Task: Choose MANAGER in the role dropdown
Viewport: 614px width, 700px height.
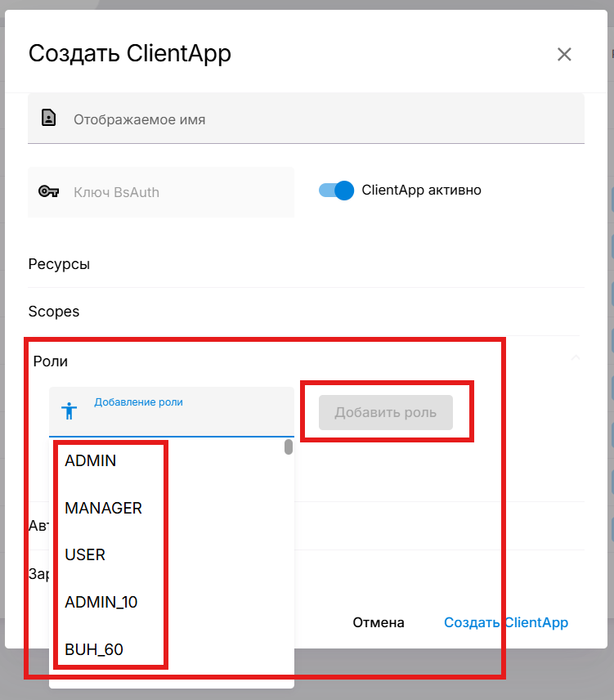Action: pyautogui.click(x=104, y=508)
